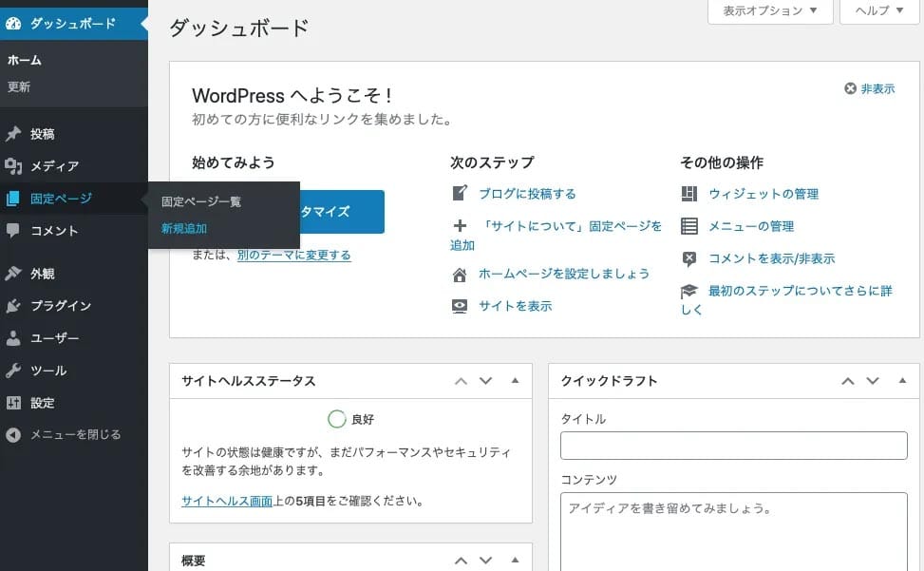Click the monitor icon beside サイトを表示
Image resolution: width=924 pixels, height=571 pixels.
[460, 307]
